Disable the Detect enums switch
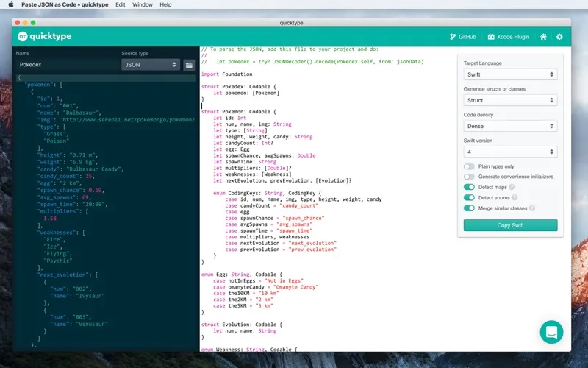Image resolution: width=588 pixels, height=368 pixels. click(469, 197)
